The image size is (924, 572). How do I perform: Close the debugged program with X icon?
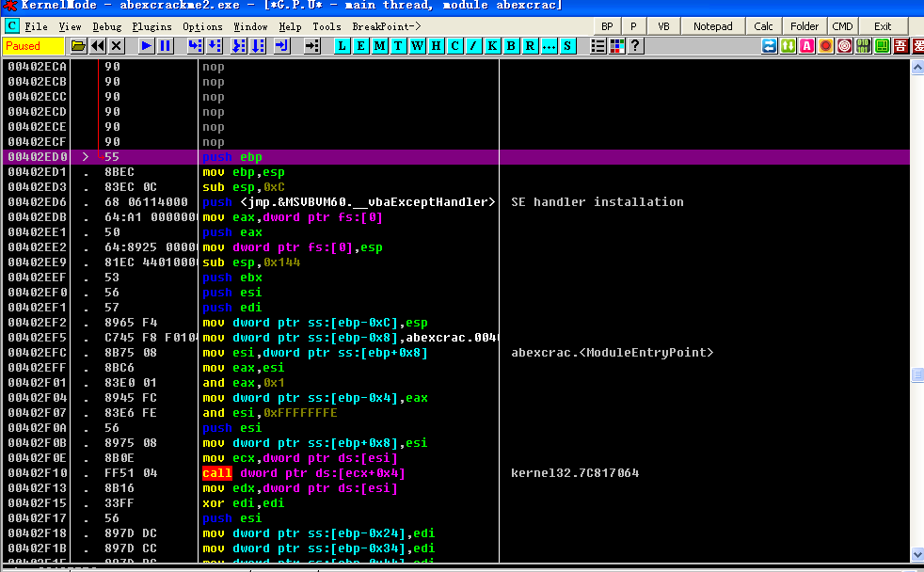point(117,46)
